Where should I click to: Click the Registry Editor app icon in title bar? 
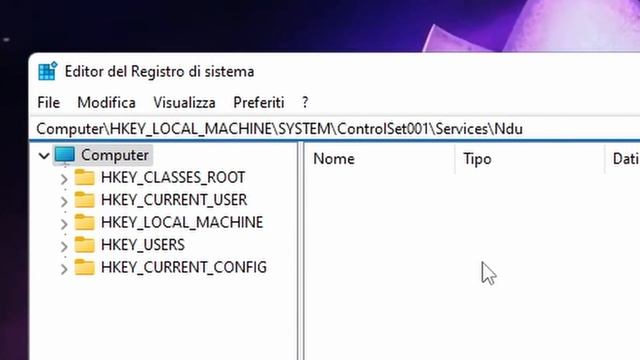tap(47, 71)
